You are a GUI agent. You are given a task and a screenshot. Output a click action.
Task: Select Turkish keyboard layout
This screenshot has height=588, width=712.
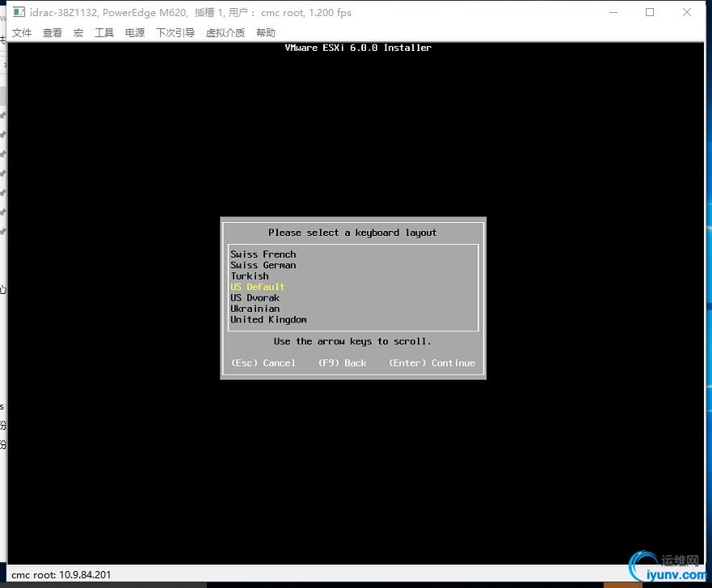[x=353, y=276]
